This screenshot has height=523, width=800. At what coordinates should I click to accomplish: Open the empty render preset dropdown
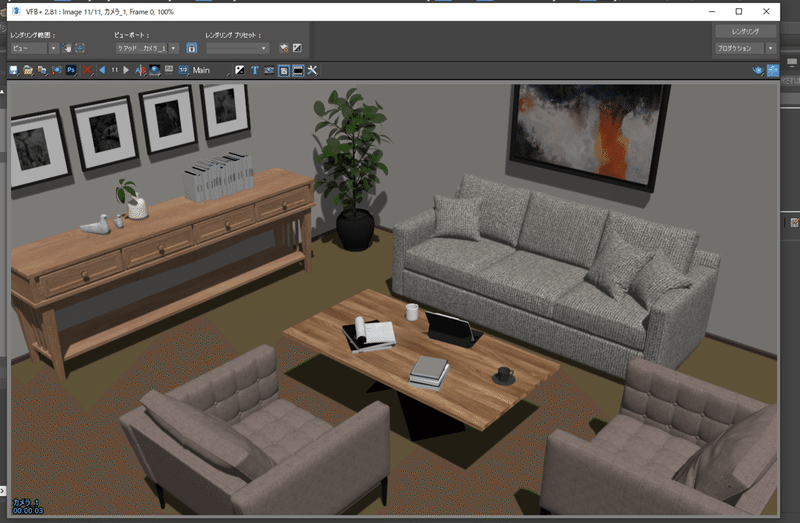tap(237, 48)
